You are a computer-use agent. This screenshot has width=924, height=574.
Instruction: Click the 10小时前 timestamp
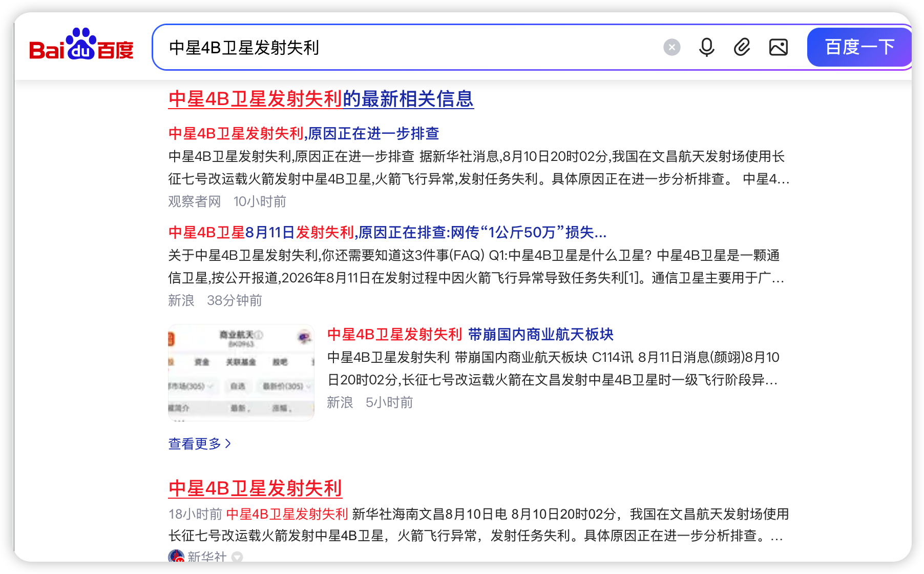tap(260, 201)
